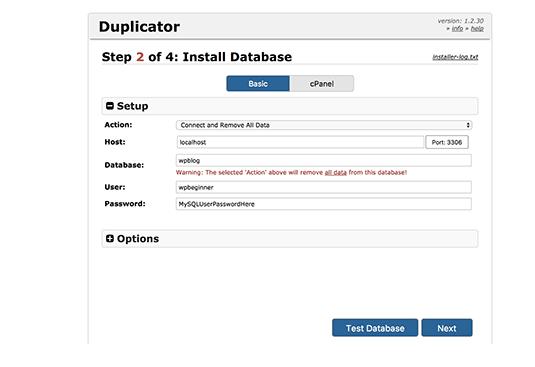Click the Test Database button

pos(375,328)
